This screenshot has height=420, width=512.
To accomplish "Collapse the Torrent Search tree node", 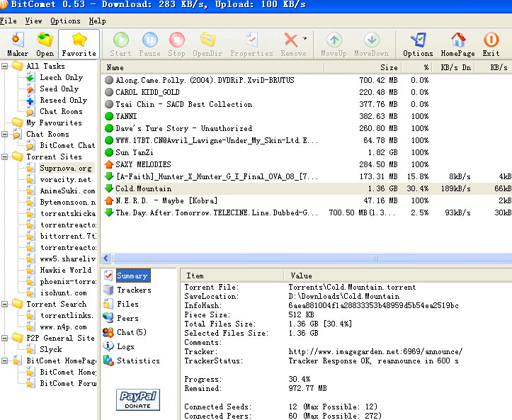I will tap(4, 304).
